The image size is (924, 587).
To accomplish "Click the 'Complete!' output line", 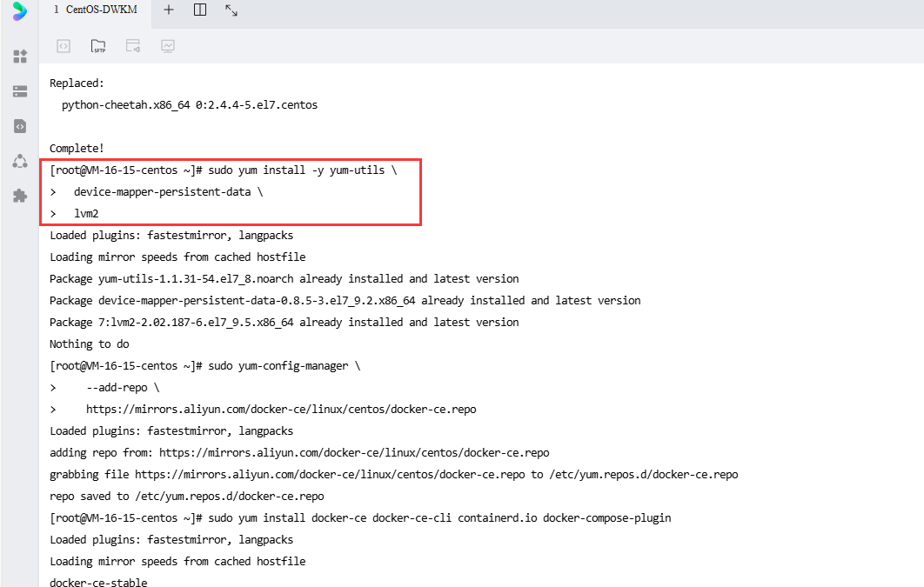I will [77, 149].
